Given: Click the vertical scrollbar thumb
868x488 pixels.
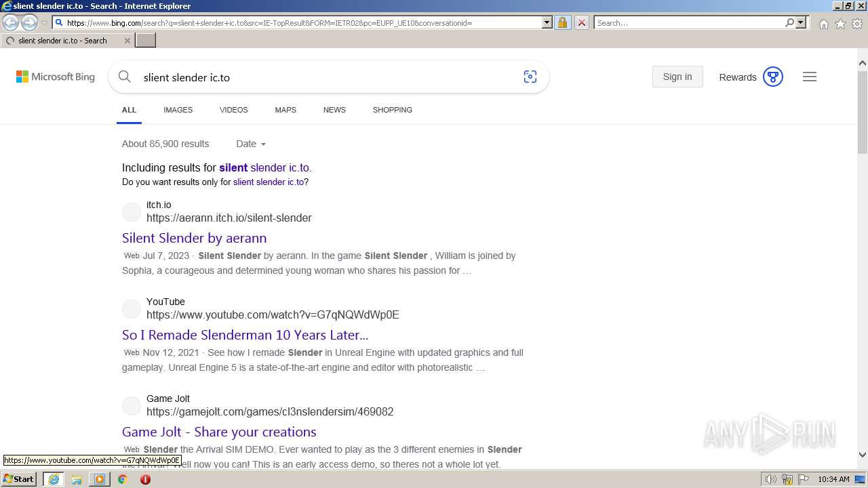Looking at the screenshot, I should (x=863, y=112).
